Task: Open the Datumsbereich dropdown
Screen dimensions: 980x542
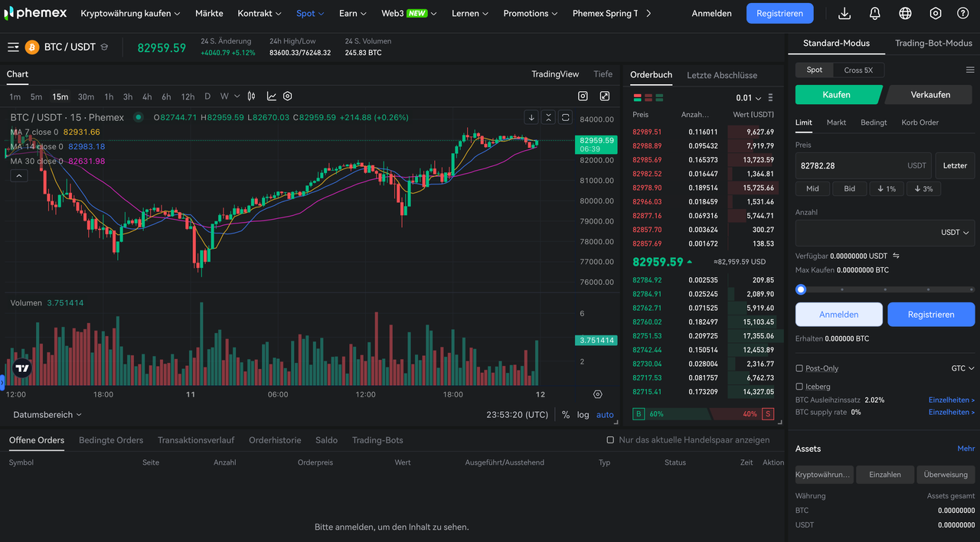Action: [x=47, y=415]
